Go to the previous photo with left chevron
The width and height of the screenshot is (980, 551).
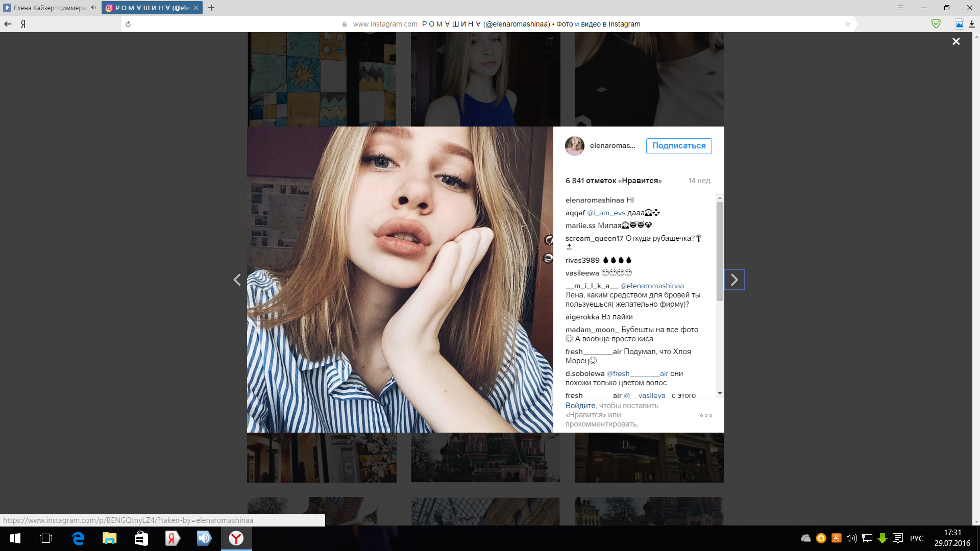(237, 280)
